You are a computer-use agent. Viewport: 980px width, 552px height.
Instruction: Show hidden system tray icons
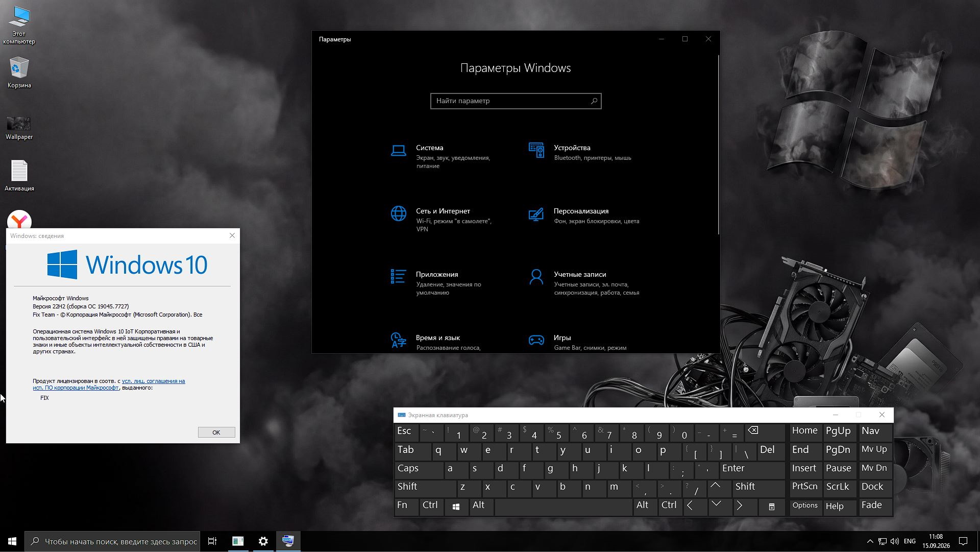click(870, 541)
